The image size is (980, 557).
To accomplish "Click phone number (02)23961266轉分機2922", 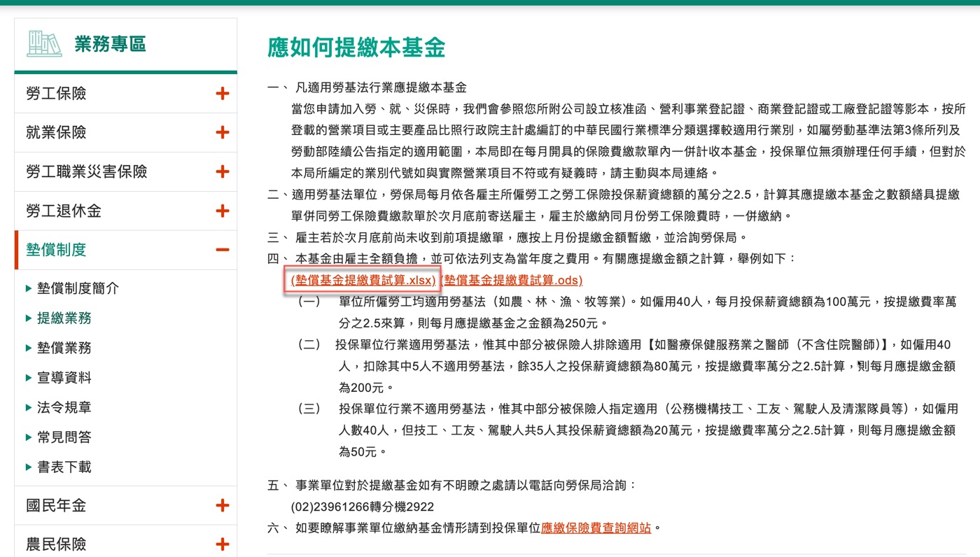I will (363, 507).
